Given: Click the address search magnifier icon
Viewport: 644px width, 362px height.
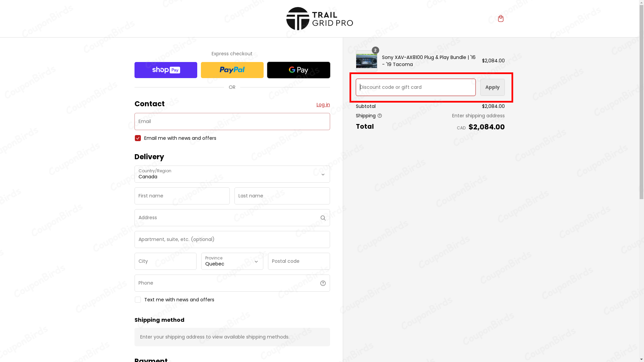Looking at the screenshot, I should (323, 218).
